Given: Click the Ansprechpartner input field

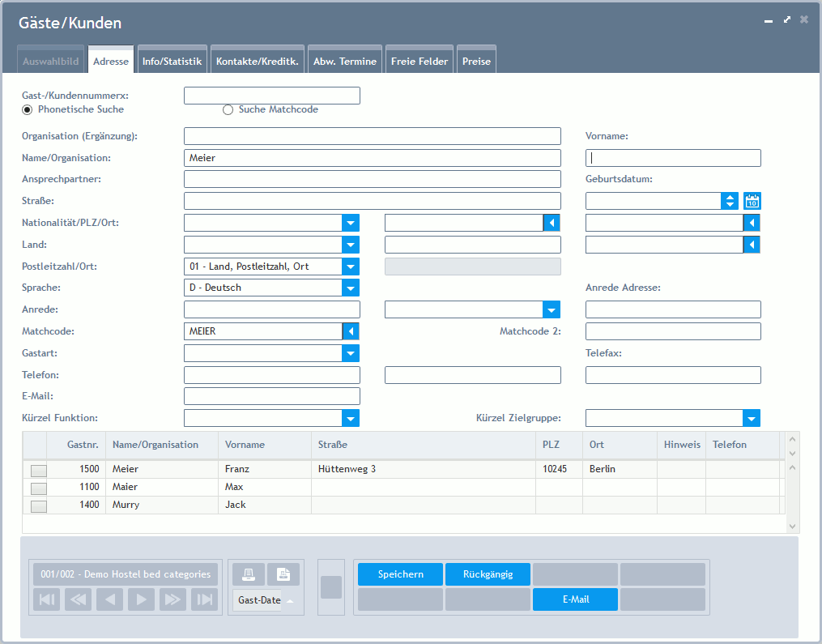Looking at the screenshot, I should coord(373,179).
